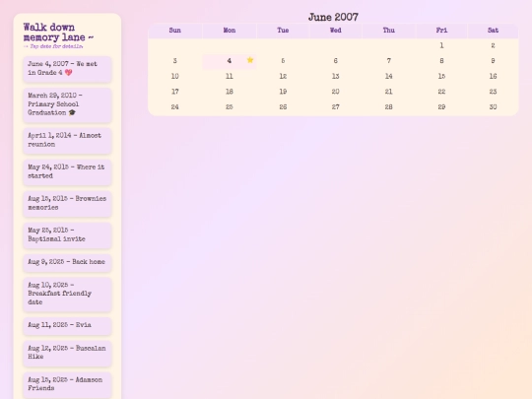Click calendar date 15

[441, 76]
